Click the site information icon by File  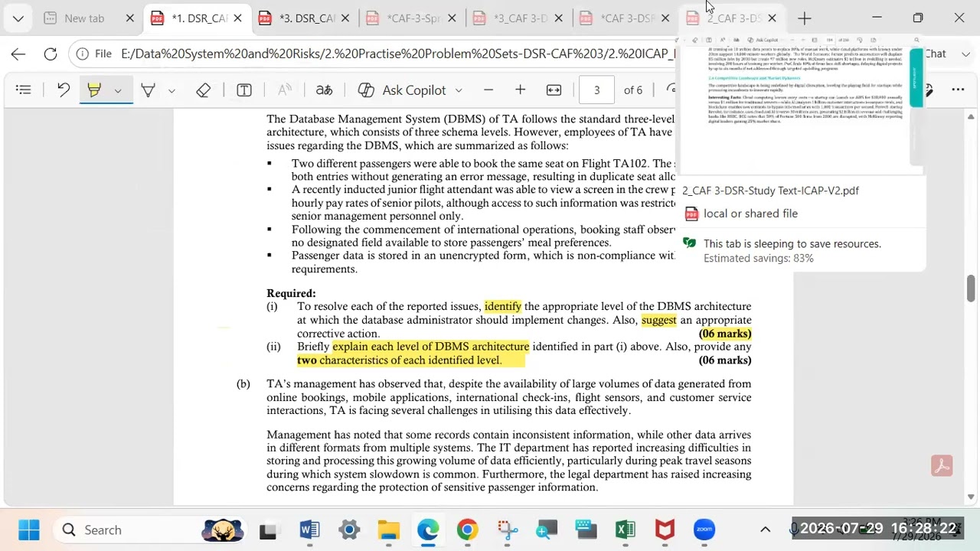click(83, 54)
